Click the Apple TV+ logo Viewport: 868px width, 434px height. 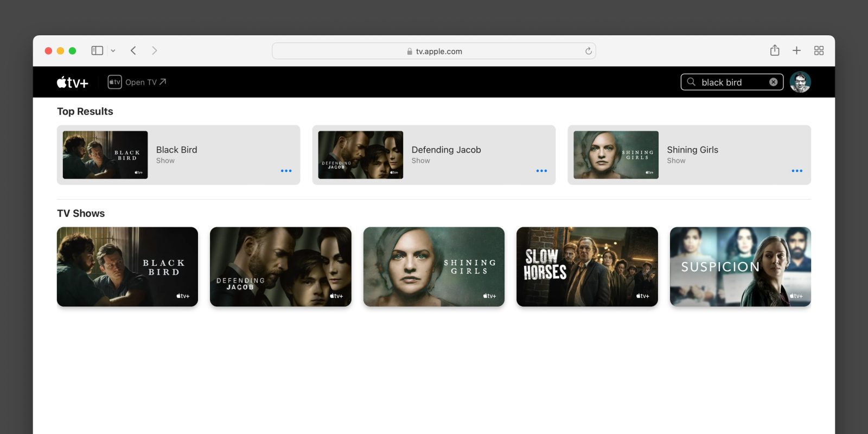[73, 82]
